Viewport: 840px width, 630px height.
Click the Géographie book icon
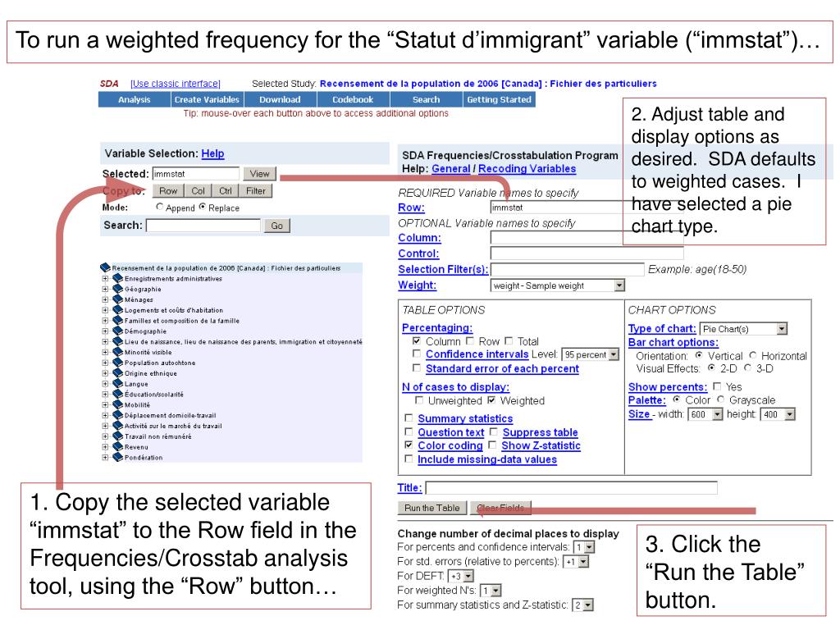[x=118, y=290]
